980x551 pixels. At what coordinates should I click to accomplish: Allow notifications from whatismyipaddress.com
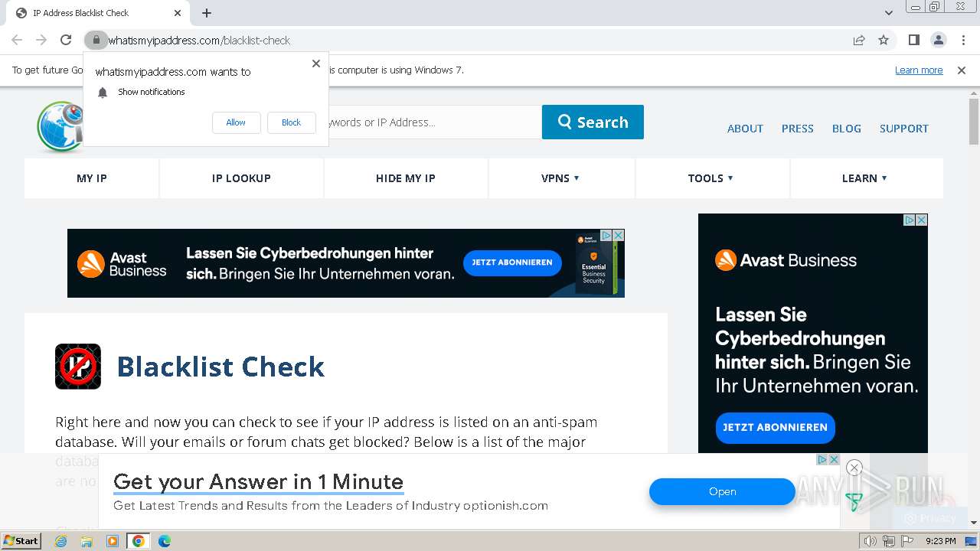236,122
